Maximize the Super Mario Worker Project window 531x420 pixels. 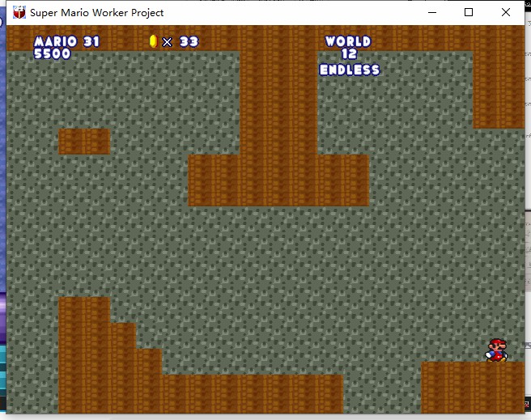coord(469,12)
